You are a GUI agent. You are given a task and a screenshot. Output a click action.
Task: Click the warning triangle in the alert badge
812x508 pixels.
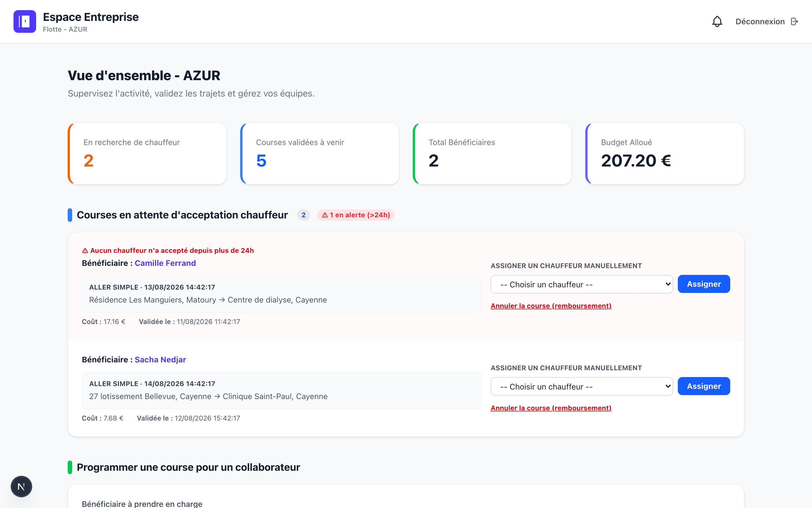pos(325,215)
